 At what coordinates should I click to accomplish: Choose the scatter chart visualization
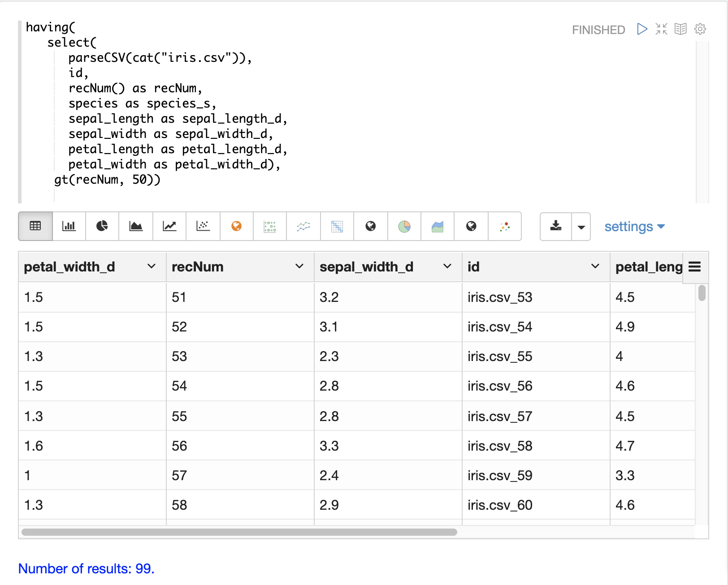[x=203, y=226]
